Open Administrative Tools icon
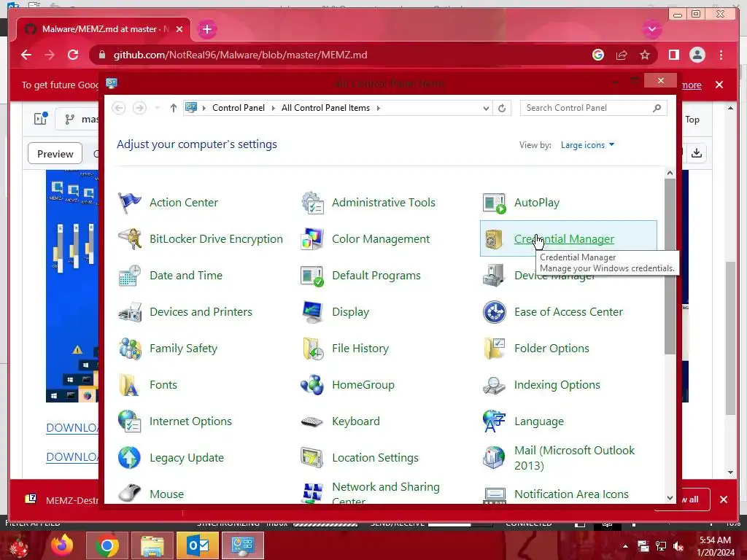747x560 pixels. click(x=312, y=203)
